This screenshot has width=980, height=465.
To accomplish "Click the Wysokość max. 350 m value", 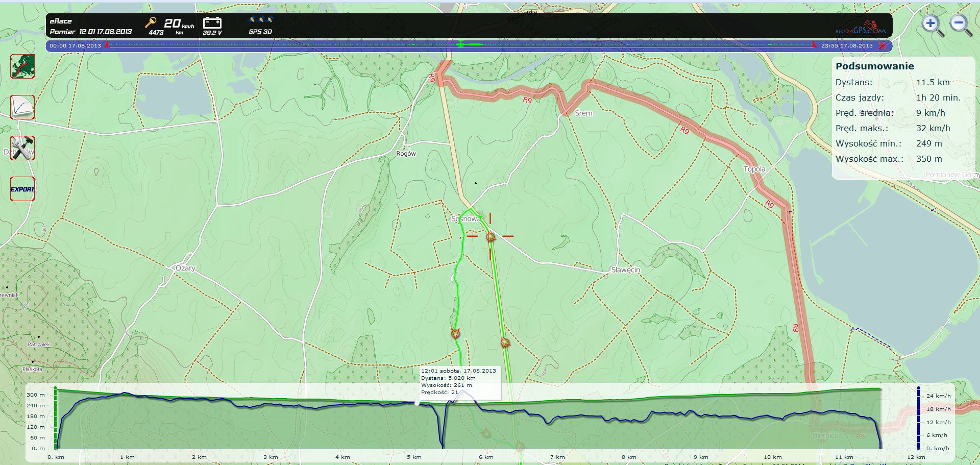I will [x=929, y=159].
